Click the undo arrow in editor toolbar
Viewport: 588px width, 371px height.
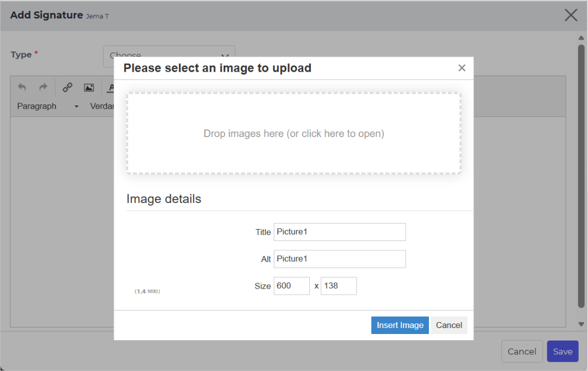point(22,88)
